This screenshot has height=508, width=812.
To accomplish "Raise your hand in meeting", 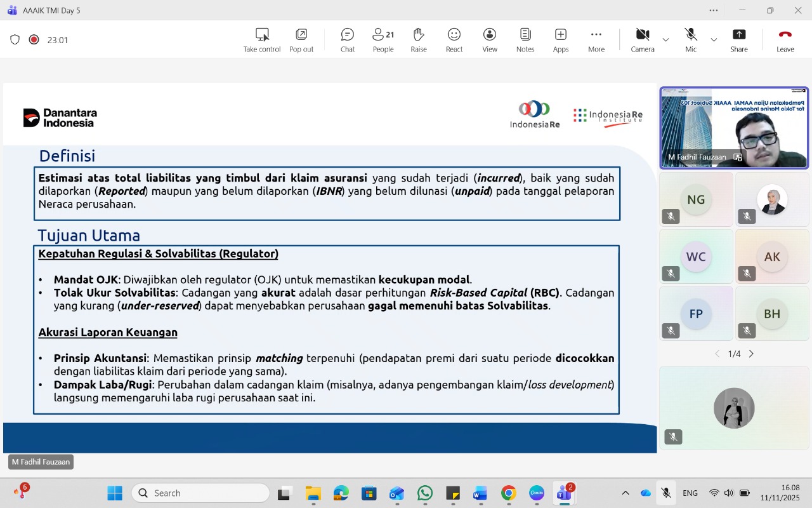I will (418, 40).
